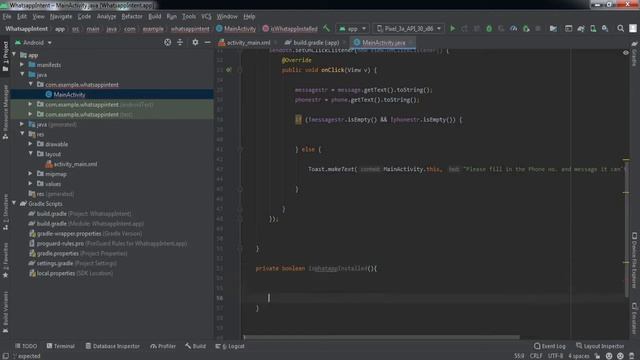
Task: Open the Database Inspector tool window
Action: click(x=113, y=346)
